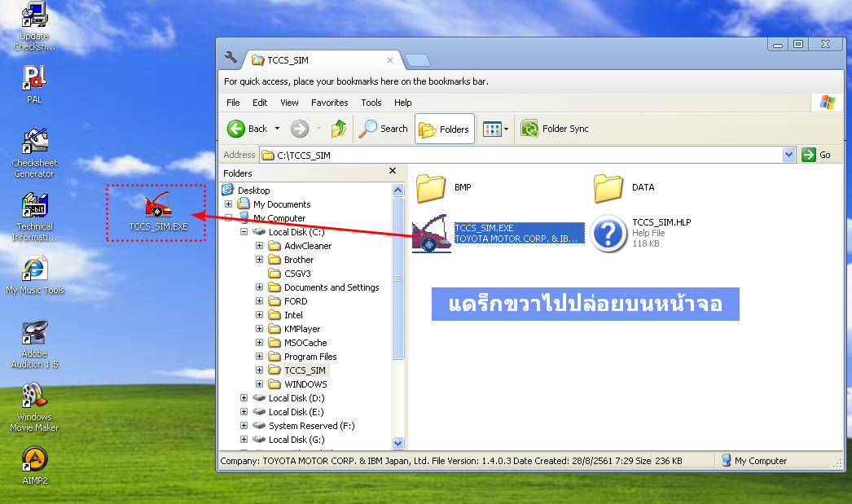This screenshot has height=504, width=852.
Task: Close the Folders pane
Action: tap(393, 171)
